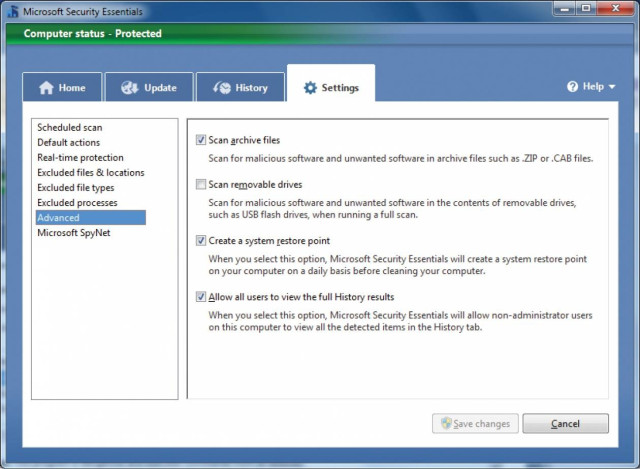
Task: Click 'Allow all users to view' label
Action: click(x=301, y=297)
